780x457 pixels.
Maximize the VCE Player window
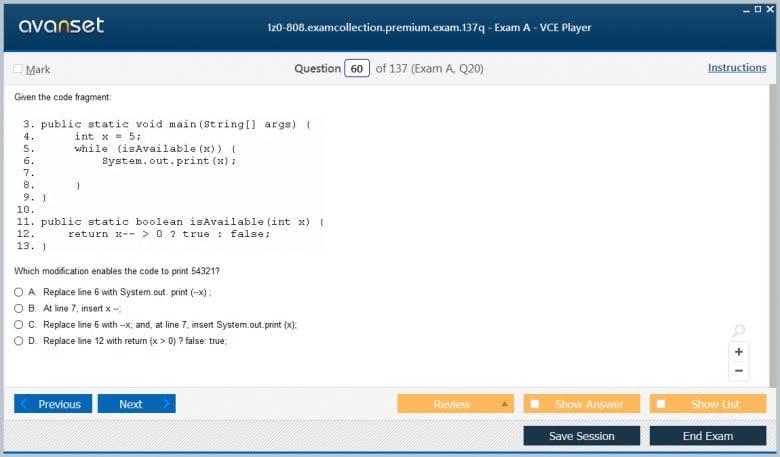tap(758, 9)
